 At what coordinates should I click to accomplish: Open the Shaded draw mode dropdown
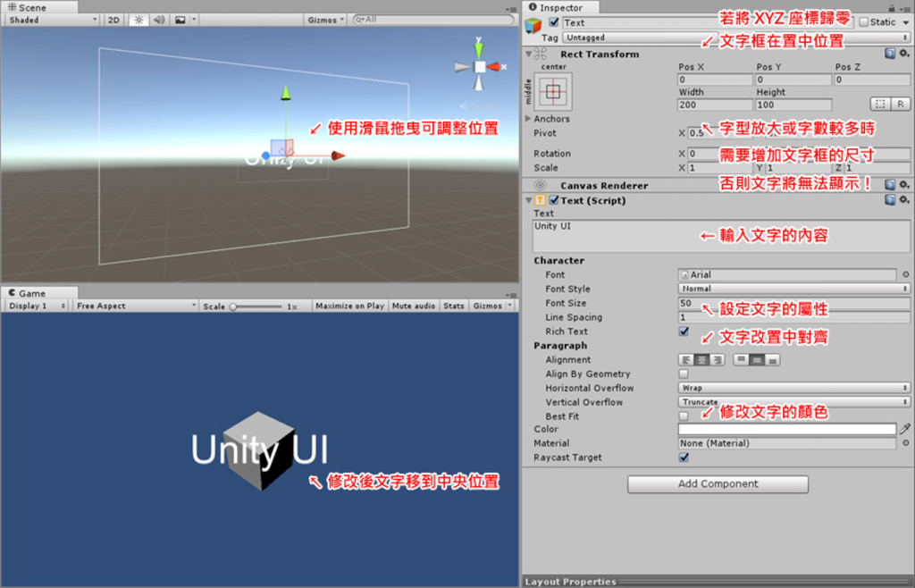click(52, 20)
